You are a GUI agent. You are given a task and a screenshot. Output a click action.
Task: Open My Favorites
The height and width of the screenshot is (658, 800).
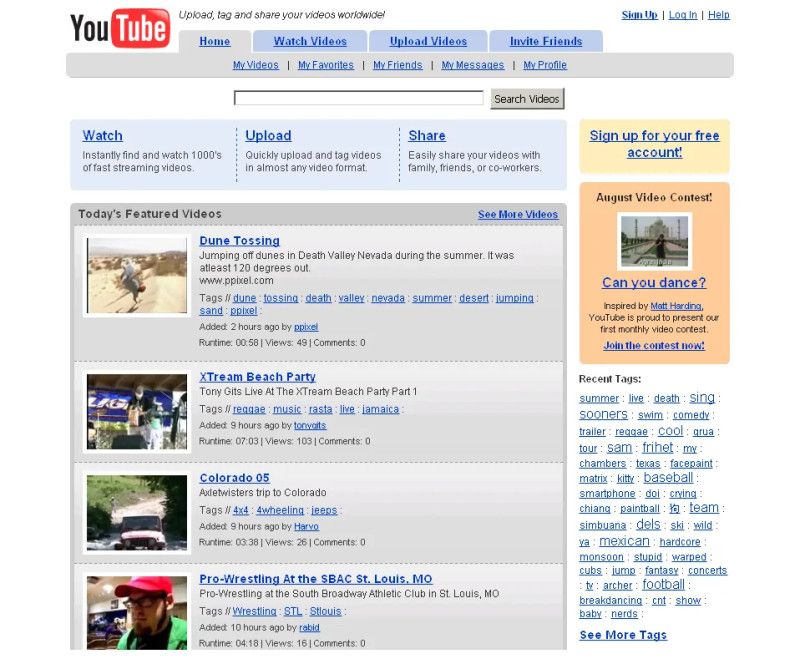326,65
